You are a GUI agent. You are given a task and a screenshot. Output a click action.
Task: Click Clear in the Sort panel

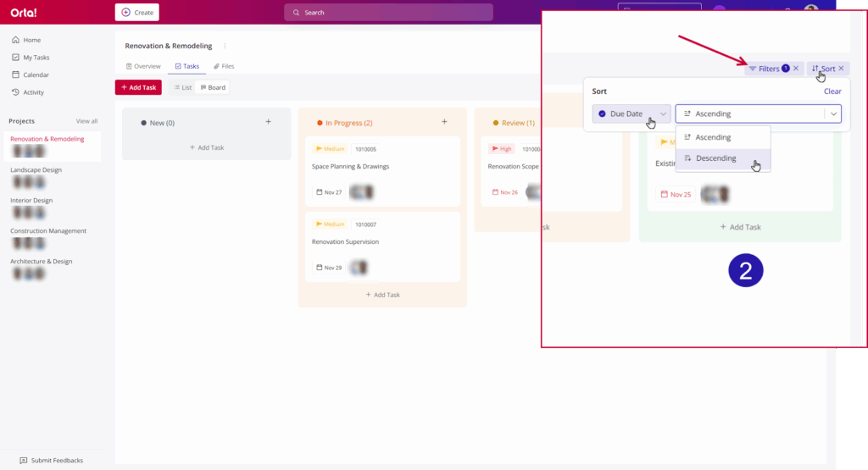coord(832,91)
